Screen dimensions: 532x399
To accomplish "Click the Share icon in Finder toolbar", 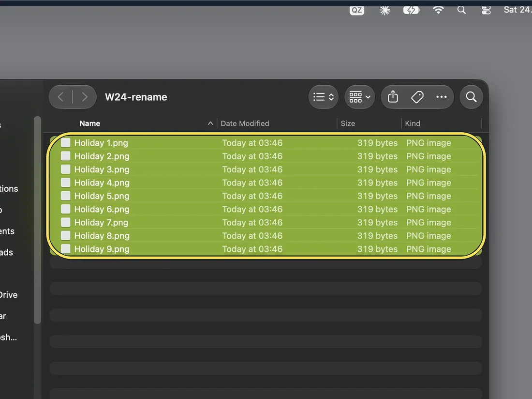I will tap(393, 97).
